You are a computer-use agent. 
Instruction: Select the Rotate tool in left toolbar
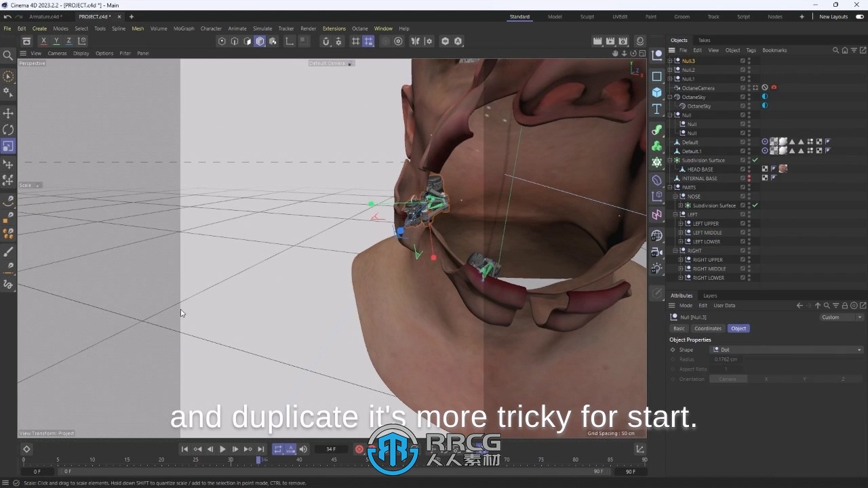click(8, 129)
